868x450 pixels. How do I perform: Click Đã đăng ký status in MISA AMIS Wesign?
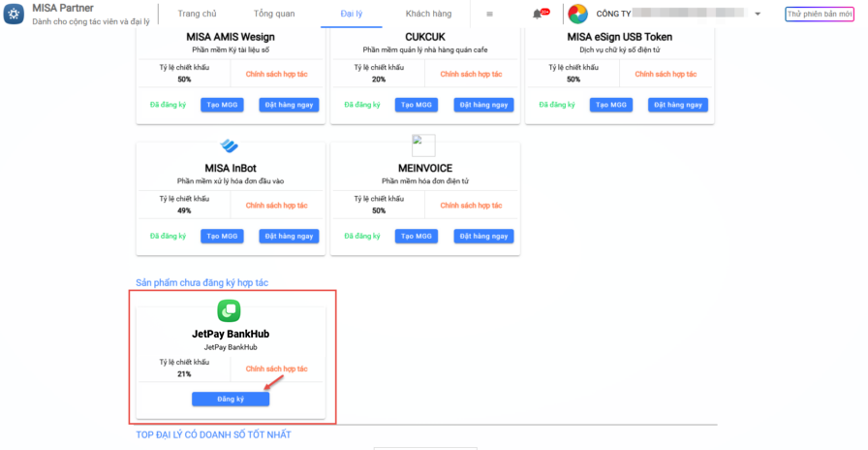(168, 105)
